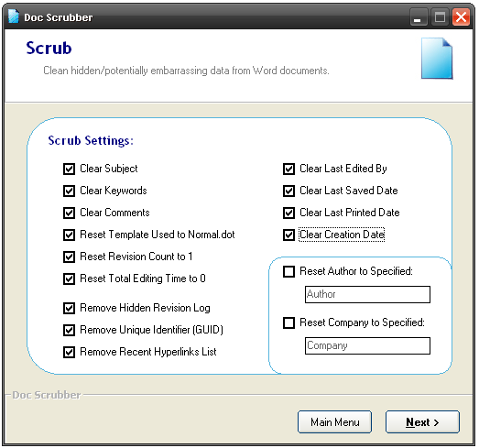Image resolution: width=479 pixels, height=448 pixels.
Task: Click the Company text field
Action: tap(367, 345)
